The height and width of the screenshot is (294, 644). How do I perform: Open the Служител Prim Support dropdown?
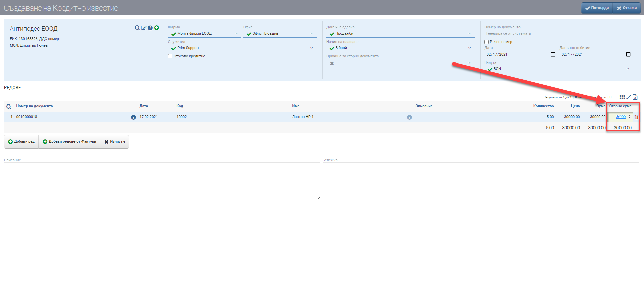click(242, 48)
